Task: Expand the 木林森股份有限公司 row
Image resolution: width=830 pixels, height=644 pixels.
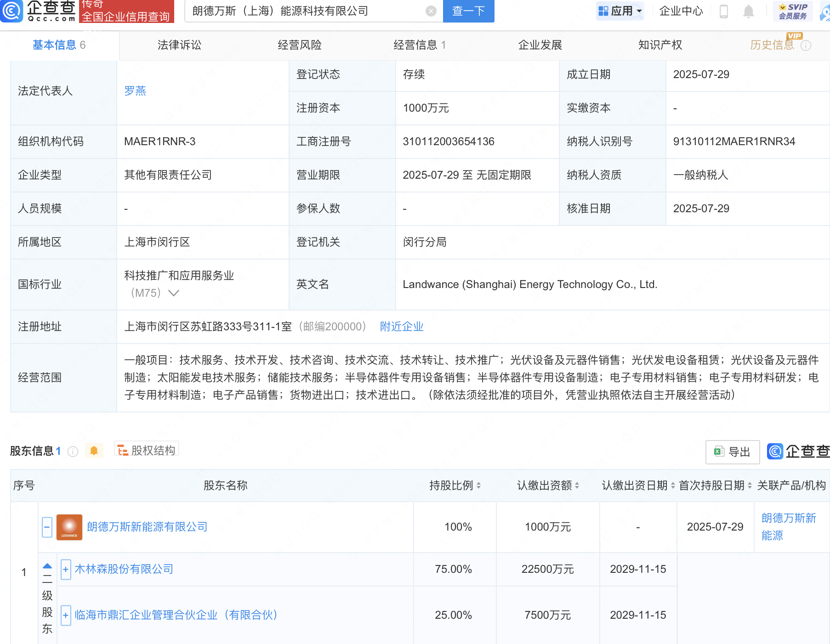Action: click(66, 570)
